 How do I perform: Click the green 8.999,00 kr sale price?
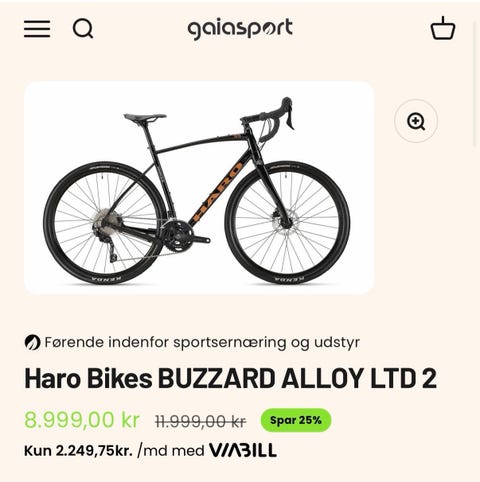[82, 419]
